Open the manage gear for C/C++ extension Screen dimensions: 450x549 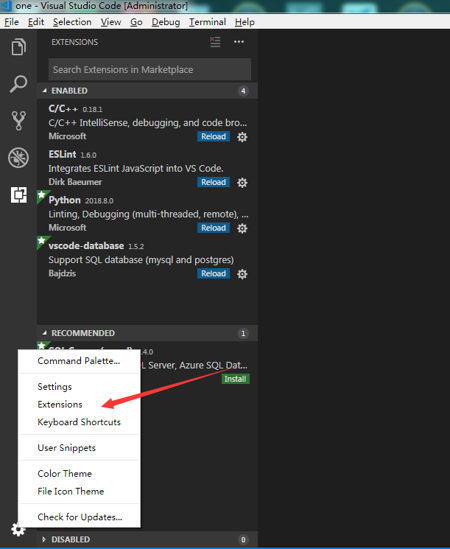(242, 137)
